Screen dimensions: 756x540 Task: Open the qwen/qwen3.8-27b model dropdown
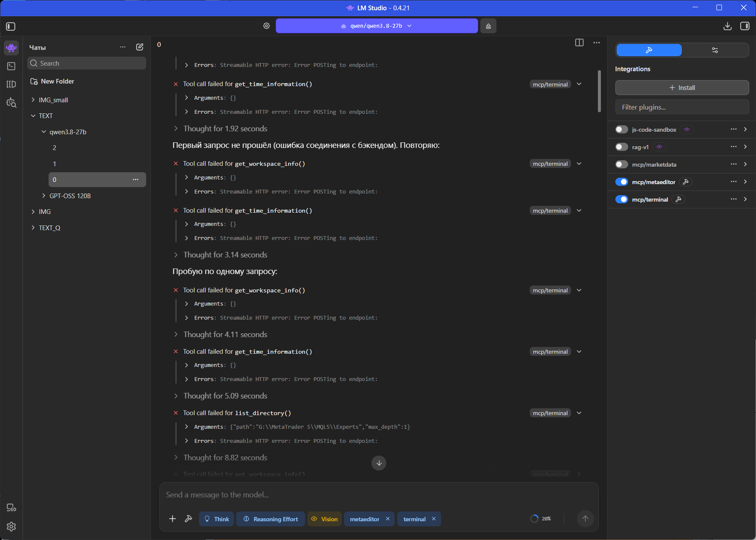click(377, 26)
